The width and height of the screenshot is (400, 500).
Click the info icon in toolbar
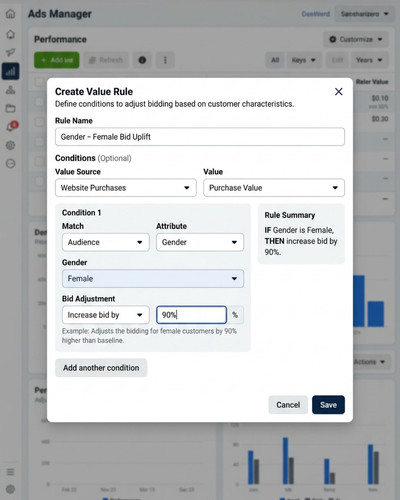[x=142, y=60]
